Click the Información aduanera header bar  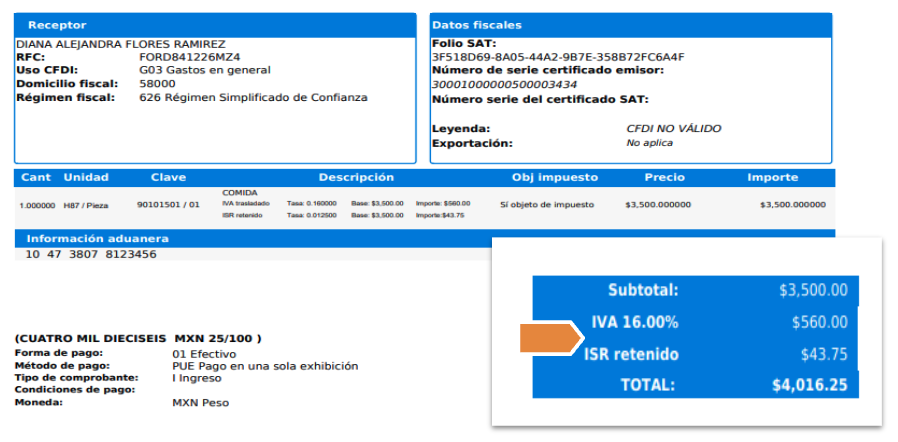coord(97,239)
